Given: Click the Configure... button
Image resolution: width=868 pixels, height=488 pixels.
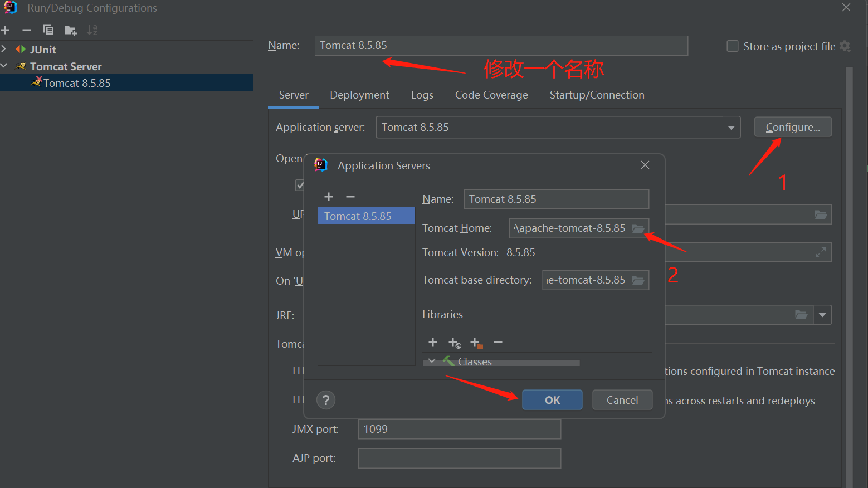Looking at the screenshot, I should [793, 127].
